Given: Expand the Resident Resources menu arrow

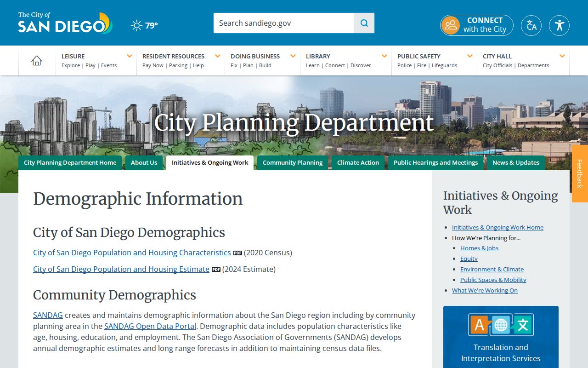Looking at the screenshot, I should point(218,56).
